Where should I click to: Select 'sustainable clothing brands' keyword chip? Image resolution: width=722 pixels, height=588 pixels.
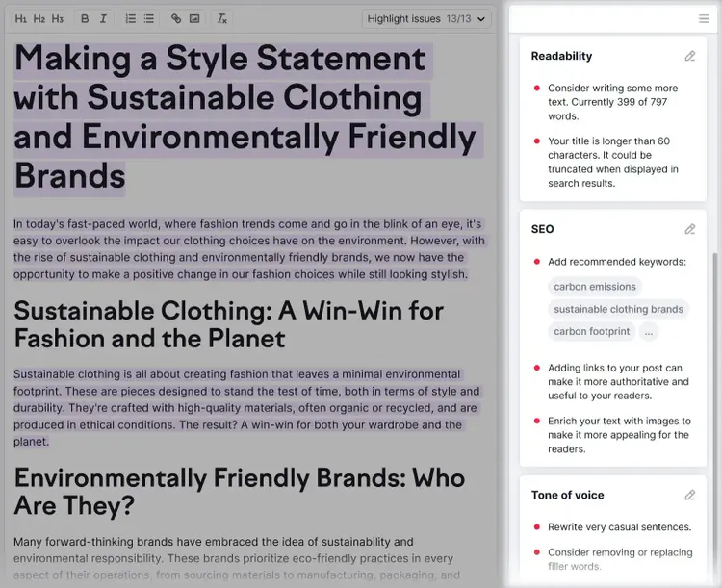coord(618,309)
